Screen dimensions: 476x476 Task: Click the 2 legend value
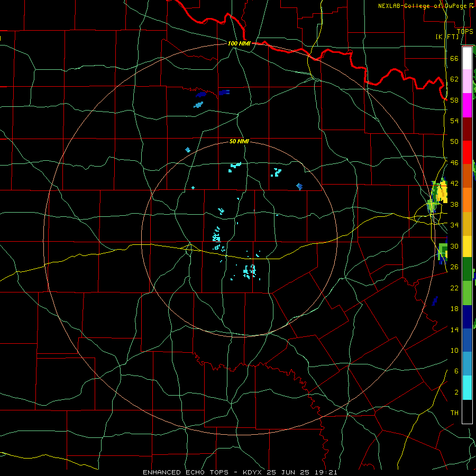coord(456,392)
